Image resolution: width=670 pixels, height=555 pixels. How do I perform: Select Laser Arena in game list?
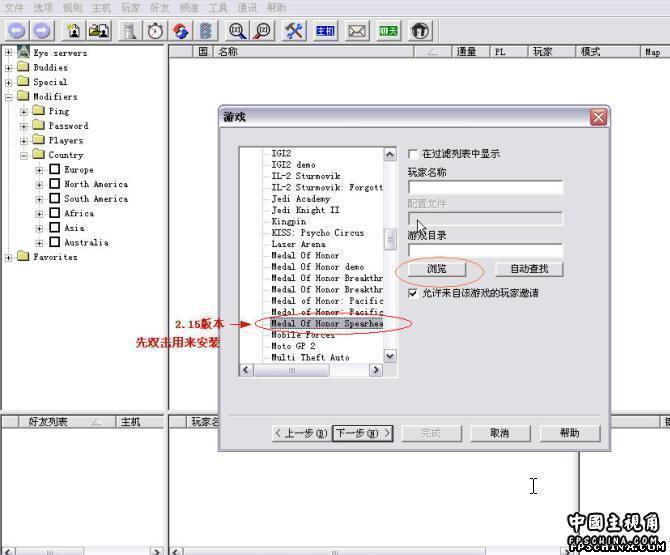click(298, 244)
